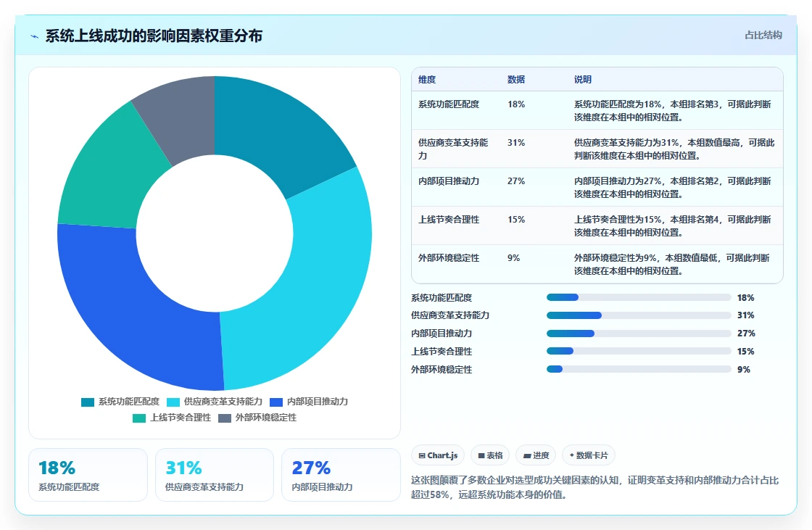Toggle the 供应商变革支持能力 legend item
This screenshot has height=530, width=812.
pyautogui.click(x=215, y=402)
